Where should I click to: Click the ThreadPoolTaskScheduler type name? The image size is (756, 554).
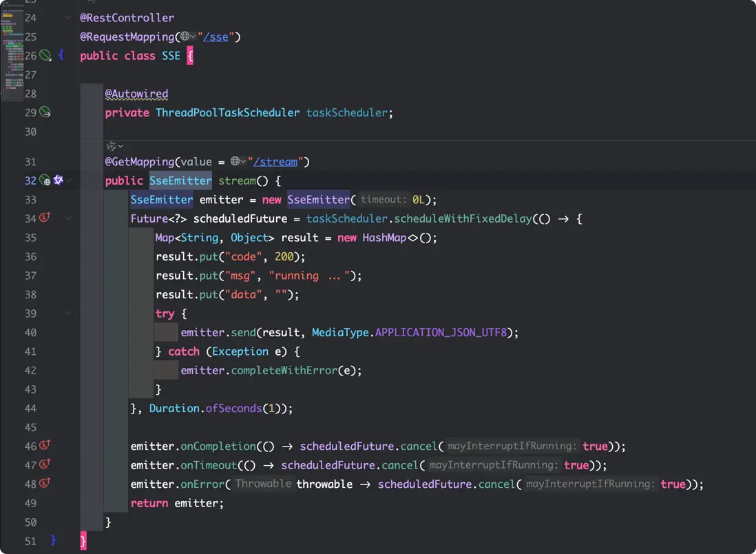pyautogui.click(x=228, y=112)
